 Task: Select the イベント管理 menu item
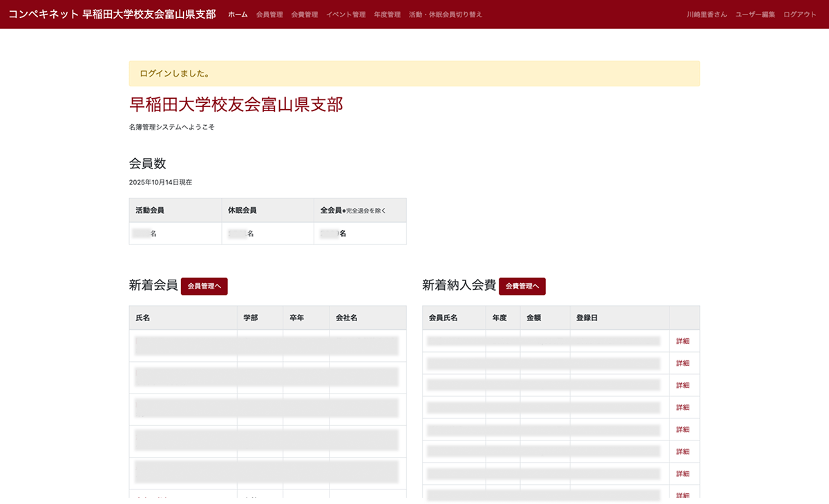coord(345,14)
